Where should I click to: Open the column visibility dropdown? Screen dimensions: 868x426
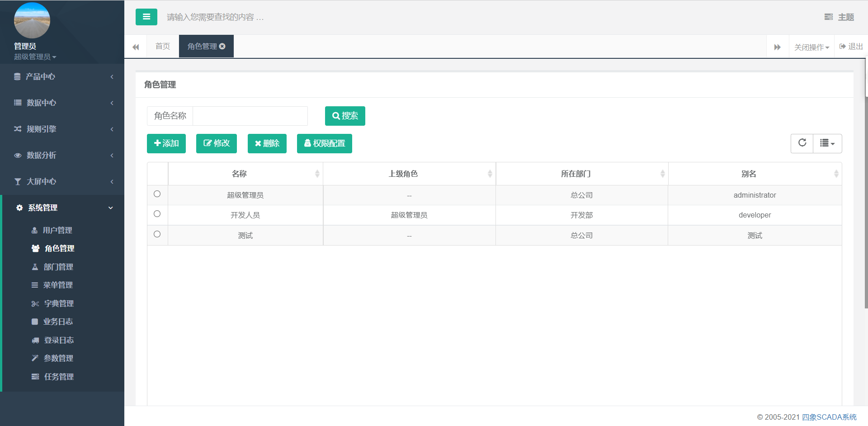pyautogui.click(x=827, y=143)
